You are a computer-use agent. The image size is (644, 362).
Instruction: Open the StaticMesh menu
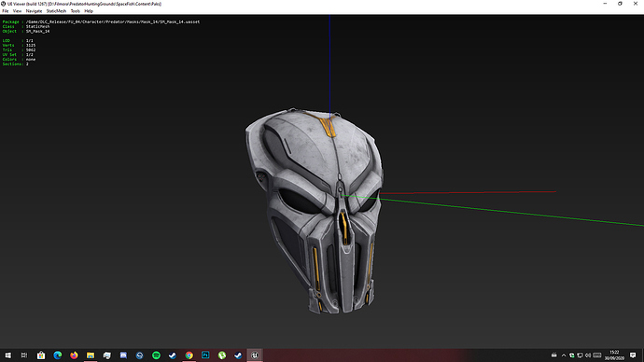coord(56,11)
